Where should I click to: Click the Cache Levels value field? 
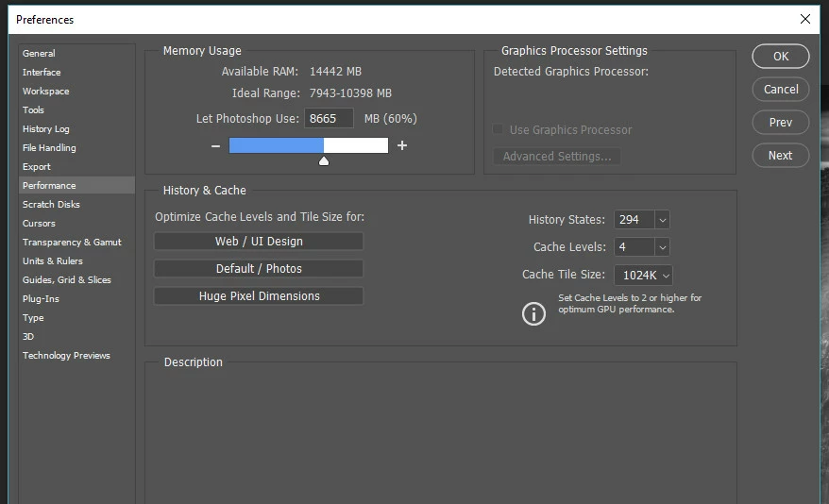pos(634,247)
